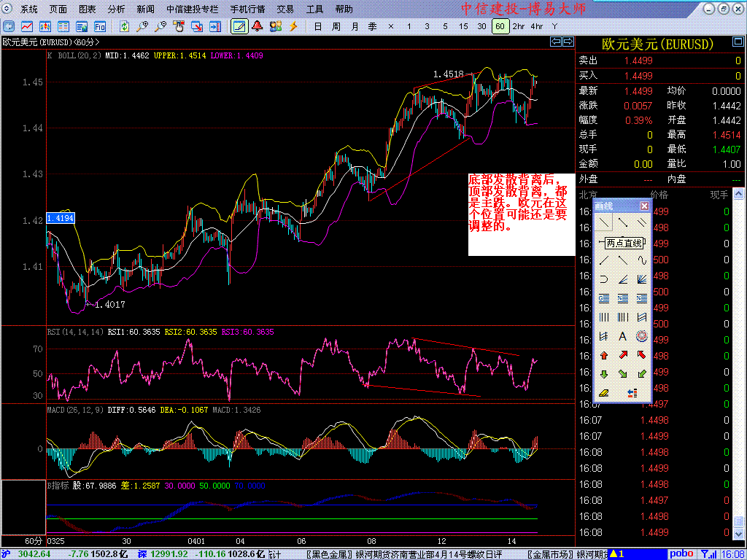
Task: Click the zoom in magnifier icon
Action: pos(142,27)
